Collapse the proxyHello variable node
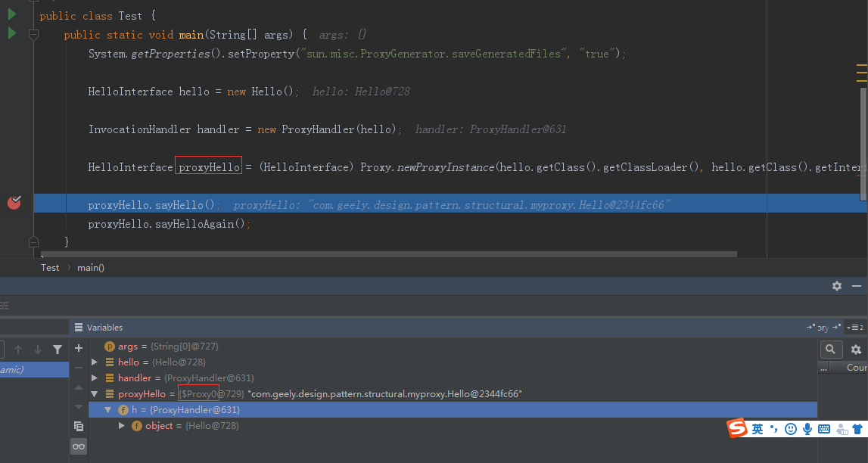868x463 pixels. [95, 394]
